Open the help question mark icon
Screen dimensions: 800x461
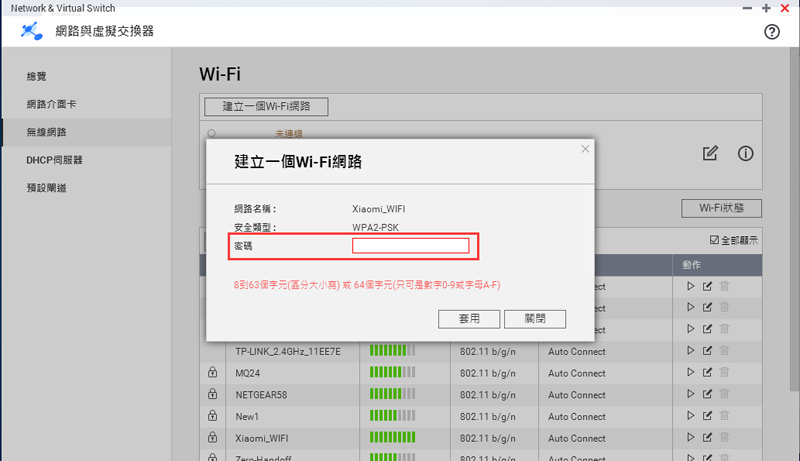771,32
